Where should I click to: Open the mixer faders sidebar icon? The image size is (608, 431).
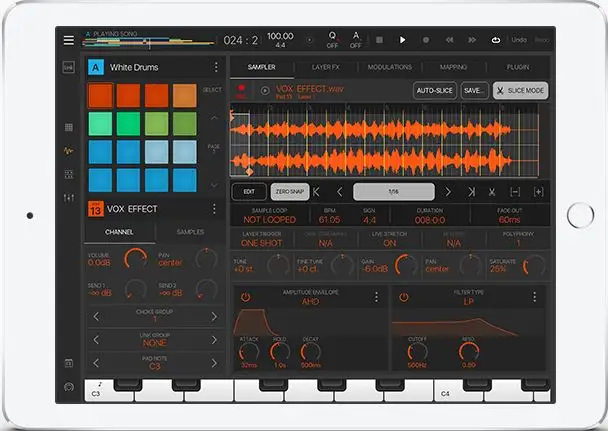[x=69, y=198]
